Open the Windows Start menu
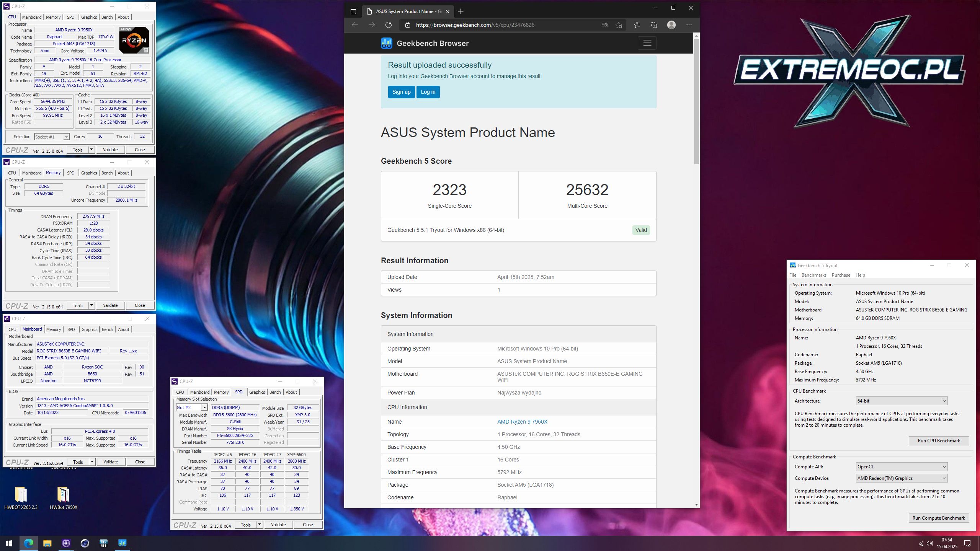 [9, 543]
